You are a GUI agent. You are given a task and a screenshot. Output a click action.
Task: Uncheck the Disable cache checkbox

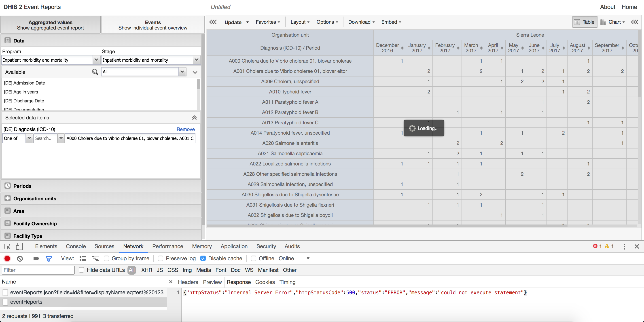point(203,258)
